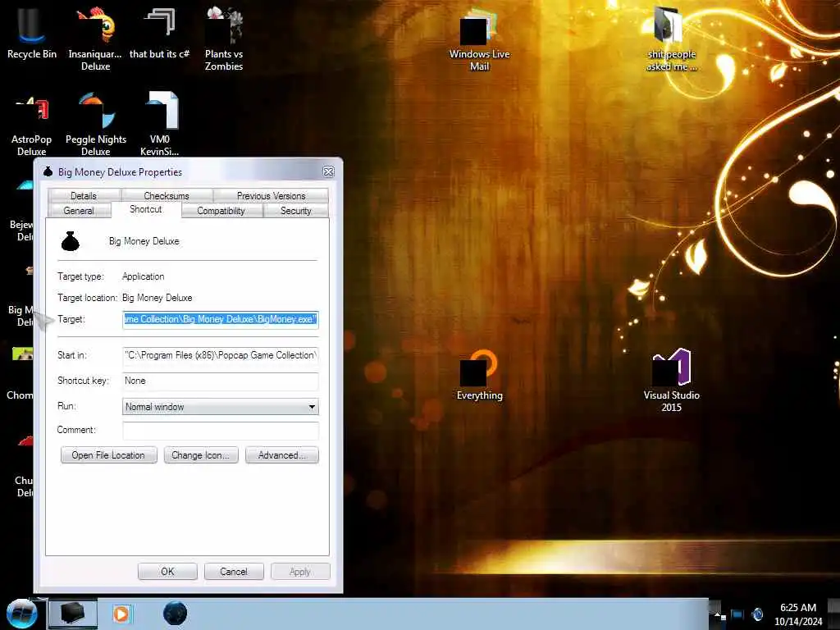Expand the Run dropdown showing Normal window
840x630 pixels.
tap(220, 407)
